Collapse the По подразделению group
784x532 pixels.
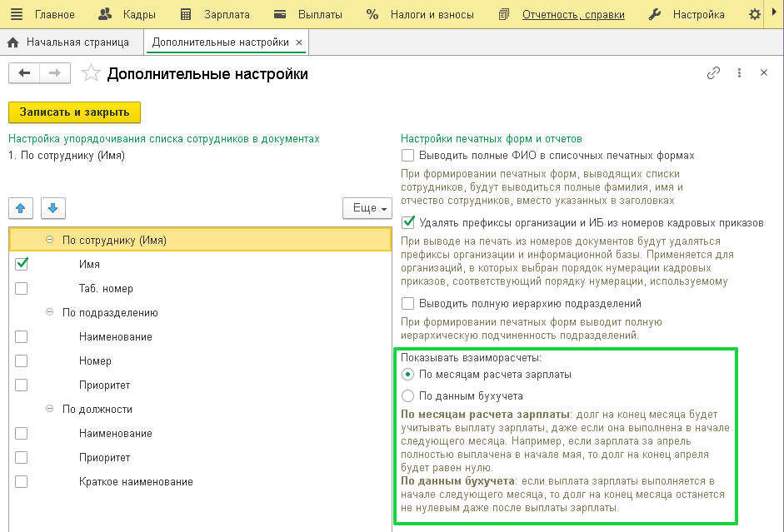click(x=49, y=312)
